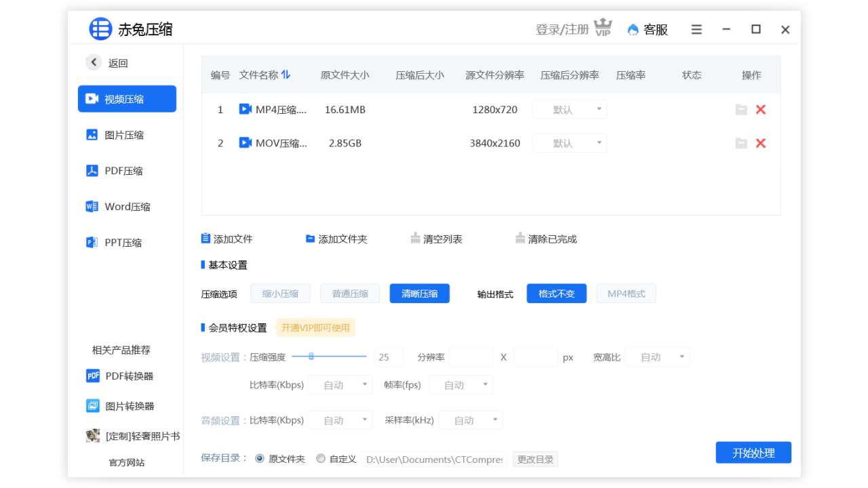
Task: Open the PDF转换器 icon in the sidebar
Action: pos(93,375)
